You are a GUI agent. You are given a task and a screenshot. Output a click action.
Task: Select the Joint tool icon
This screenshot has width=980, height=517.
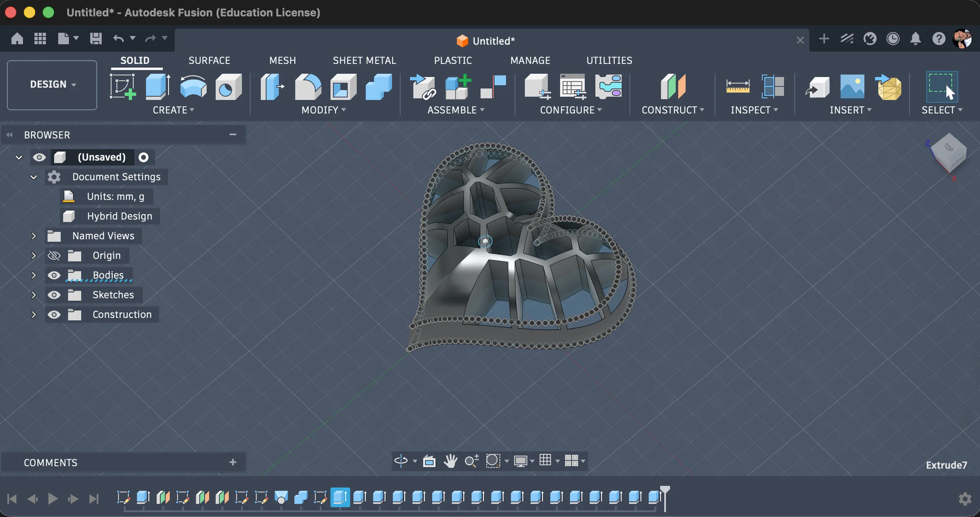coord(493,86)
